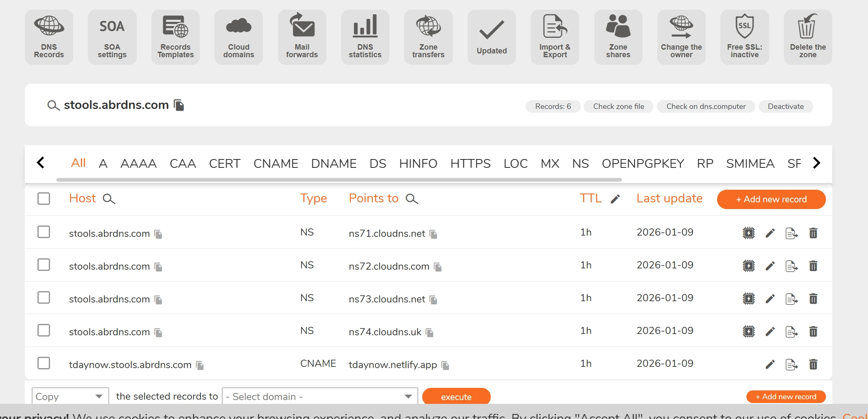Image resolution: width=868 pixels, height=419 pixels.
Task: Open chip icon for ns71.cloudns.net record
Action: click(x=749, y=233)
